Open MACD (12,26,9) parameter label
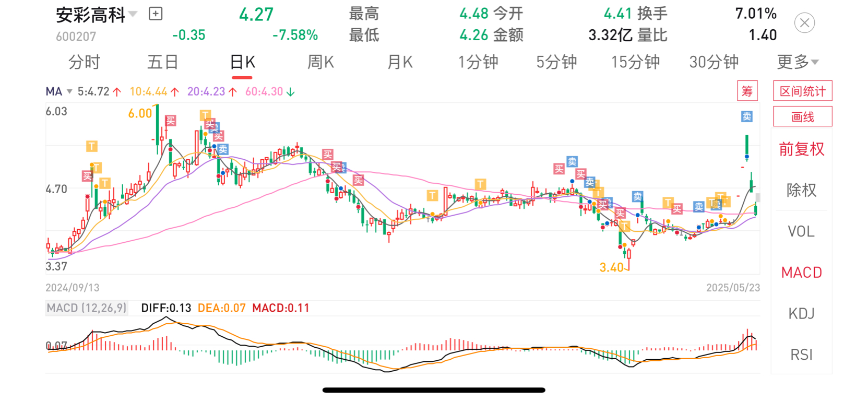 (x=87, y=308)
